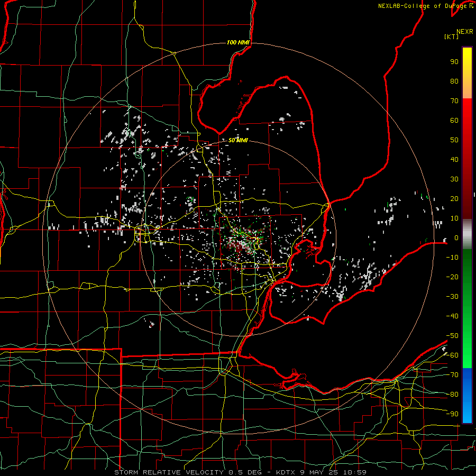Image resolution: width=476 pixels, height=476 pixels.
Task: Click the -30 value on the velocity scale
Action: (x=452, y=297)
